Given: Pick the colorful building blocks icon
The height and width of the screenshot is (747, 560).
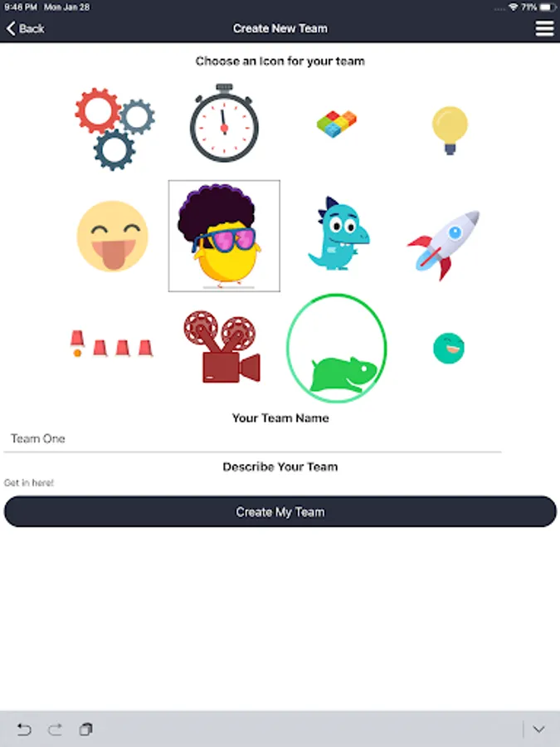Looking at the screenshot, I should 337,124.
